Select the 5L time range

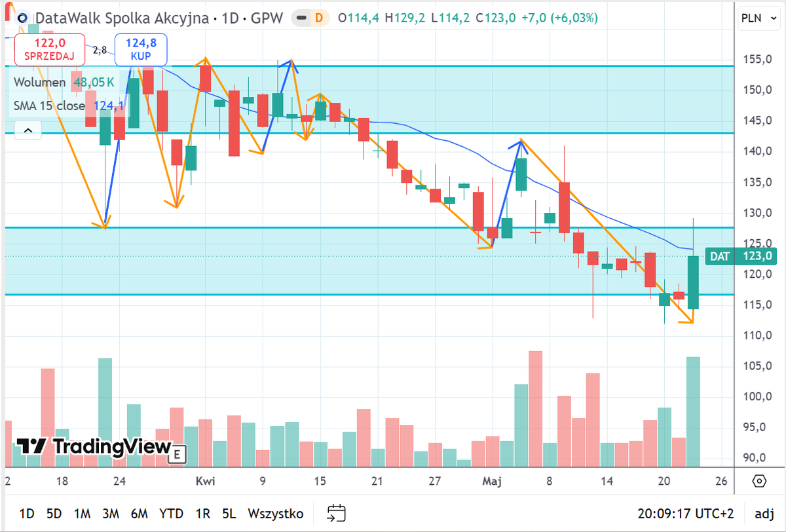coord(229,513)
